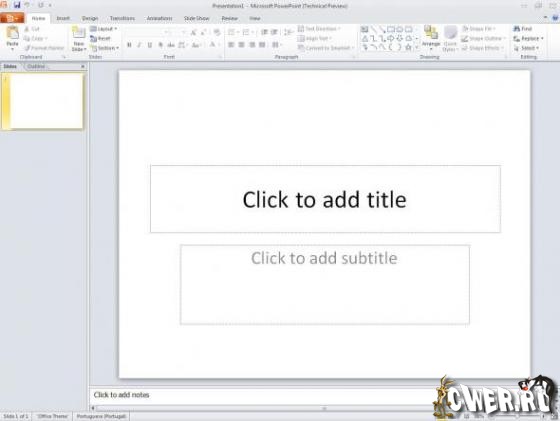Select slide 1 thumbnail in Slides pane
The width and height of the screenshot is (560, 421).
coord(43,101)
